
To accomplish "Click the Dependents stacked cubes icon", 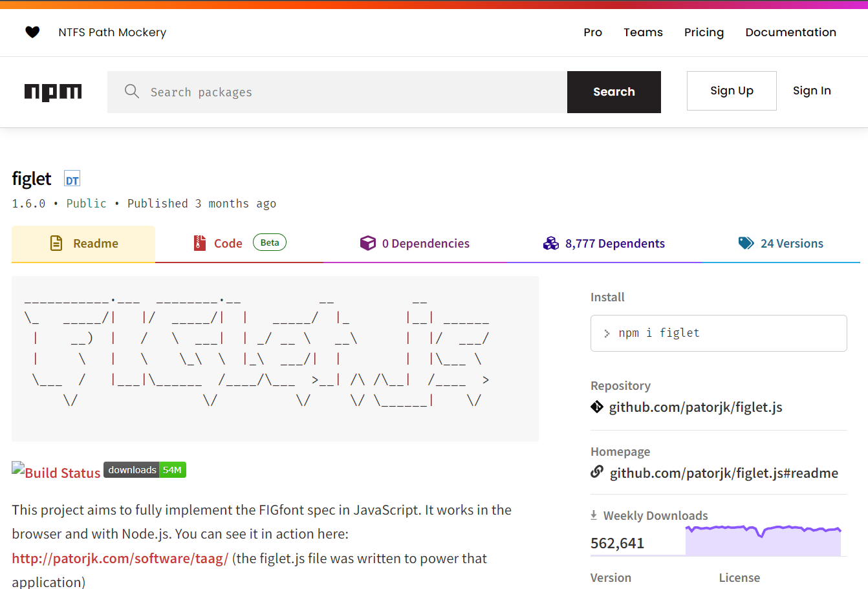I will coord(551,243).
